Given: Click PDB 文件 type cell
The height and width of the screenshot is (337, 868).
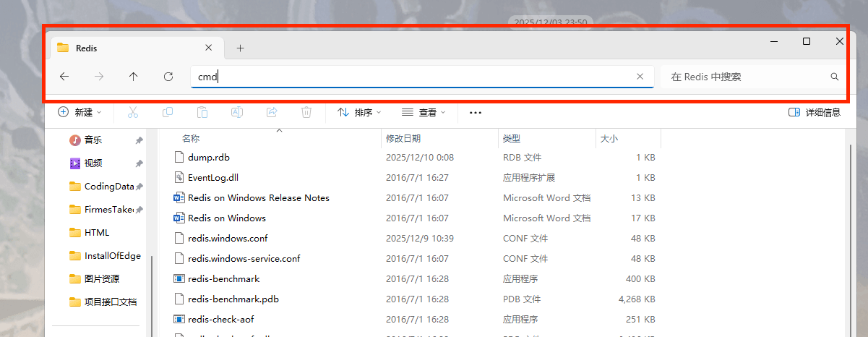Looking at the screenshot, I should point(522,299).
